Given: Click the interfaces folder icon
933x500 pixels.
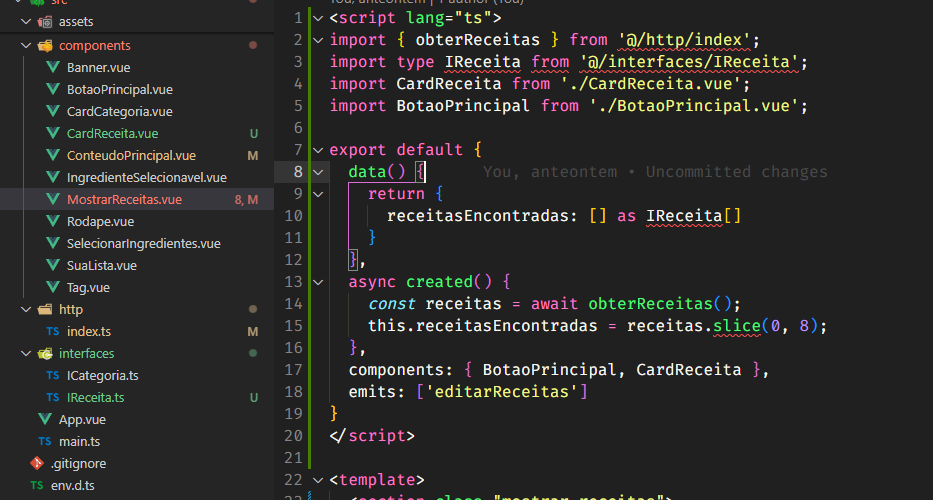Looking at the screenshot, I should (x=45, y=354).
